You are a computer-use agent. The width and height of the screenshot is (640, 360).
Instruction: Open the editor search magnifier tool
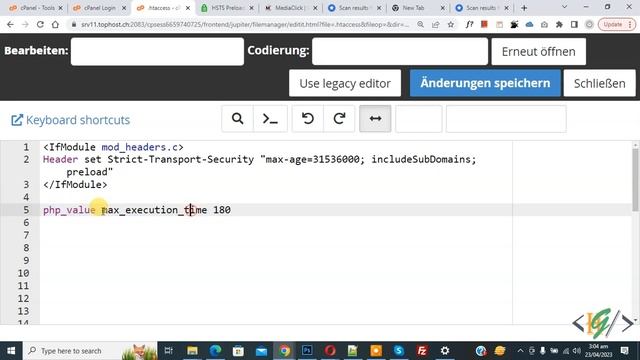coord(238,119)
